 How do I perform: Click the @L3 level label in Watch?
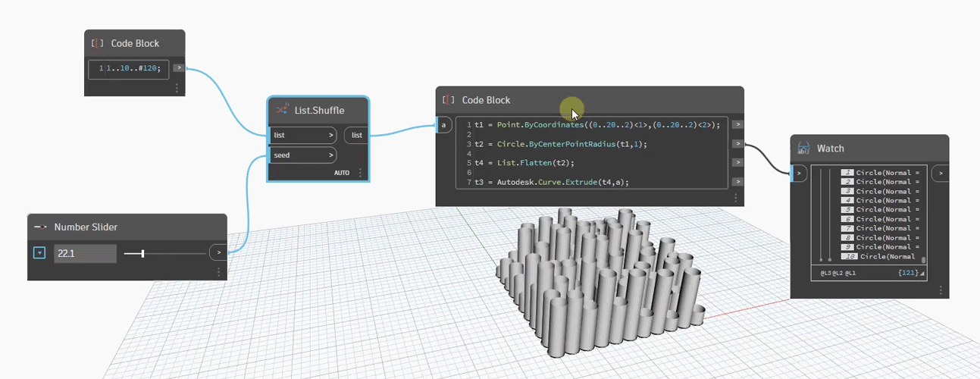point(825,273)
